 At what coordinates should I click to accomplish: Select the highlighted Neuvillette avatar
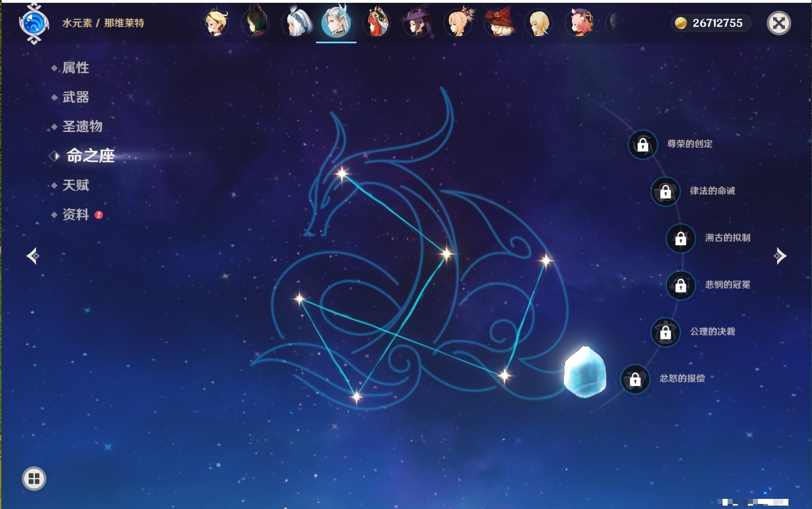coord(336,22)
